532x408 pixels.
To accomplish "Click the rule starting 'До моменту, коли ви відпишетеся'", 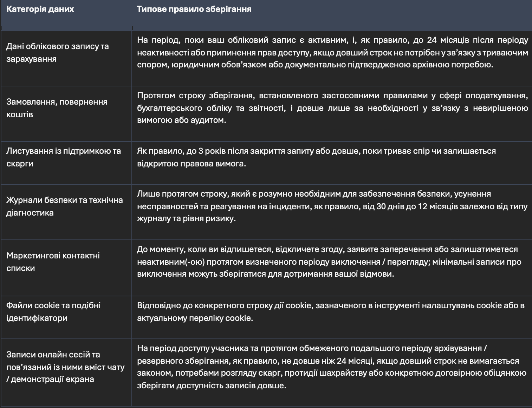I will tap(329, 262).
